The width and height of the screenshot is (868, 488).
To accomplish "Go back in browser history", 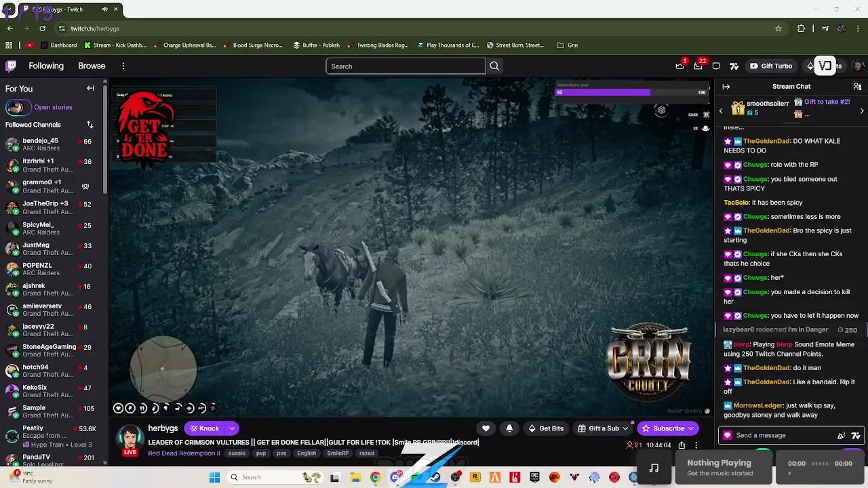I will point(9,28).
